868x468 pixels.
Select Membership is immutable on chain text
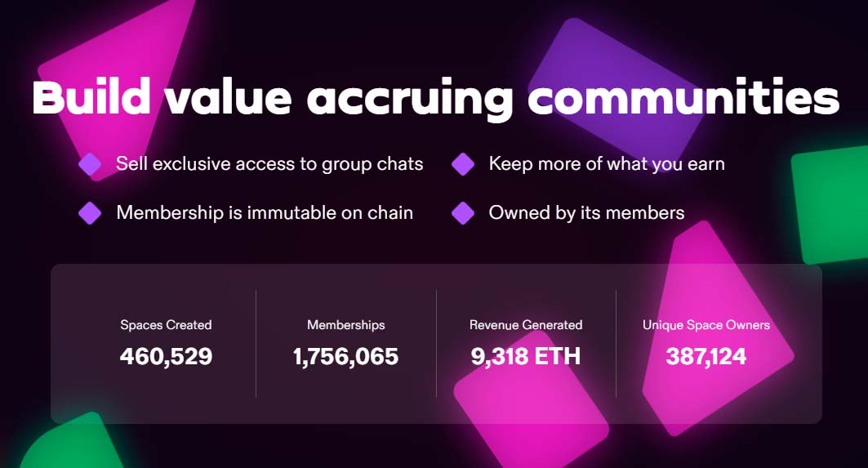click(x=265, y=212)
